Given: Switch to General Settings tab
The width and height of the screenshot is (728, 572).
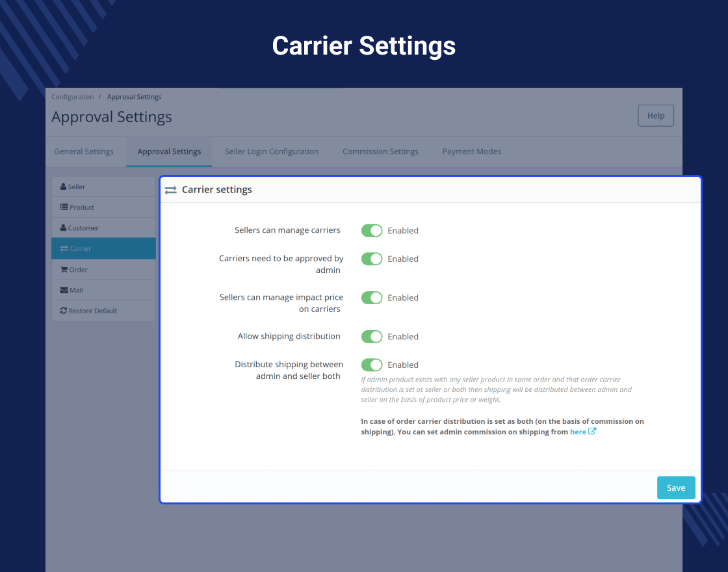Looking at the screenshot, I should pyautogui.click(x=84, y=151).
